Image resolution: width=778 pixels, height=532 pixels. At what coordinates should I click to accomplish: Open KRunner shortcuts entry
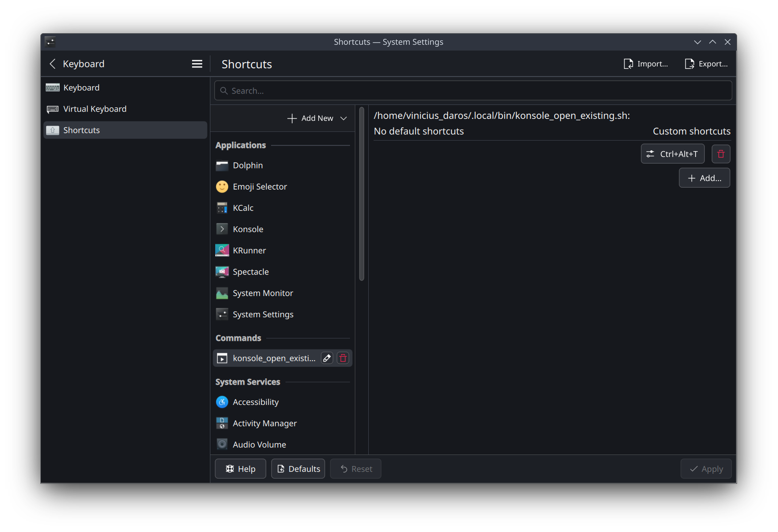(249, 251)
